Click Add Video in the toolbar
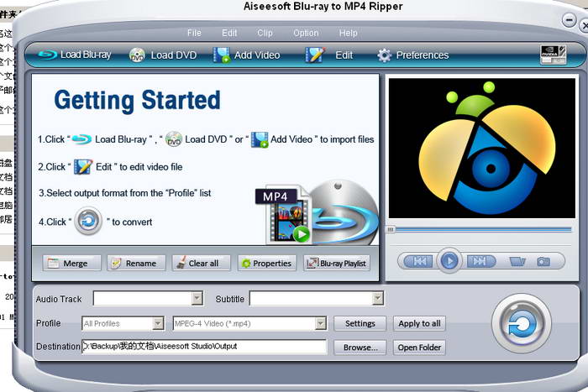The image size is (588, 392). 246,55
